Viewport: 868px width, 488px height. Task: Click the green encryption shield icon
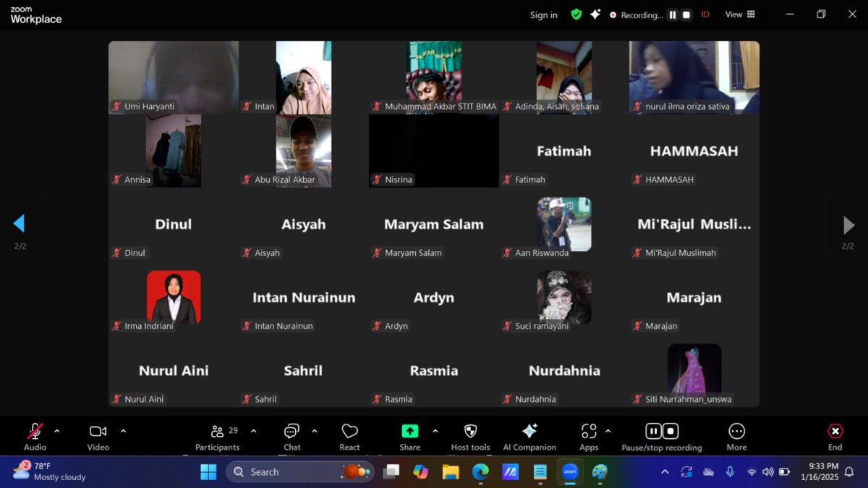click(576, 14)
